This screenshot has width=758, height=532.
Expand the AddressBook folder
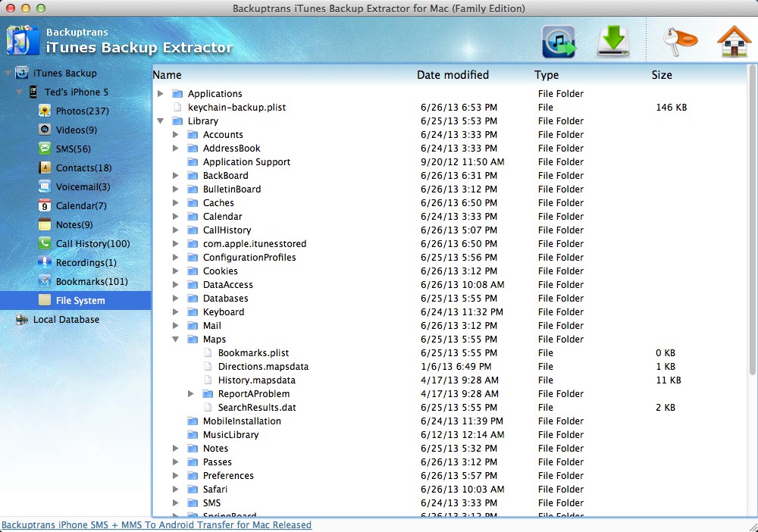click(176, 149)
